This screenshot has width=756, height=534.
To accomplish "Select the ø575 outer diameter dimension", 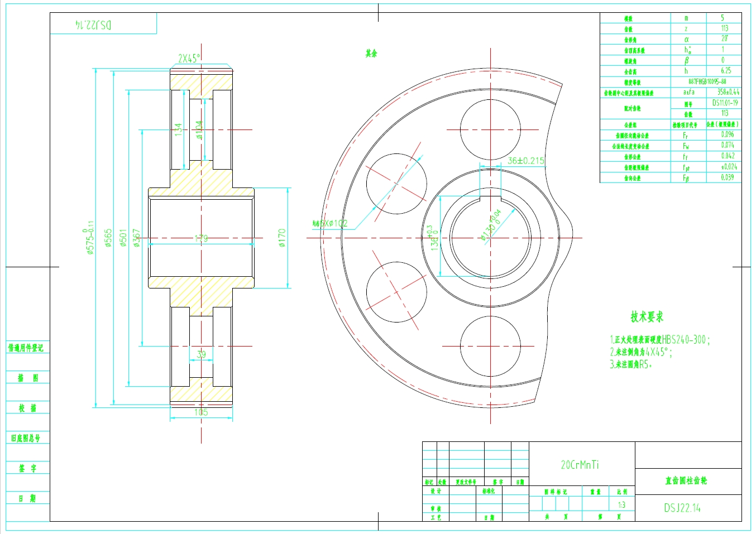I will click(89, 238).
